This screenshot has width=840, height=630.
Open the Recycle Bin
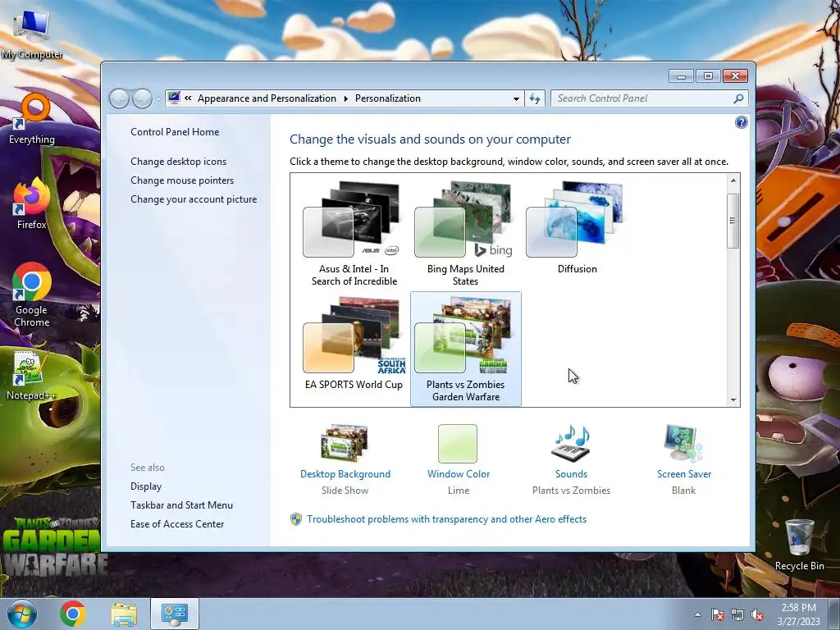tap(799, 546)
